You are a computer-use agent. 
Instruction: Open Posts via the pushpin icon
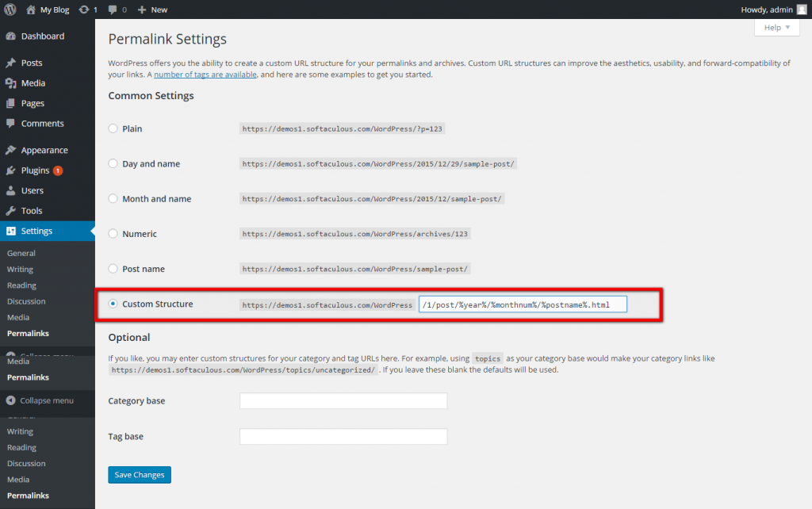(x=10, y=63)
